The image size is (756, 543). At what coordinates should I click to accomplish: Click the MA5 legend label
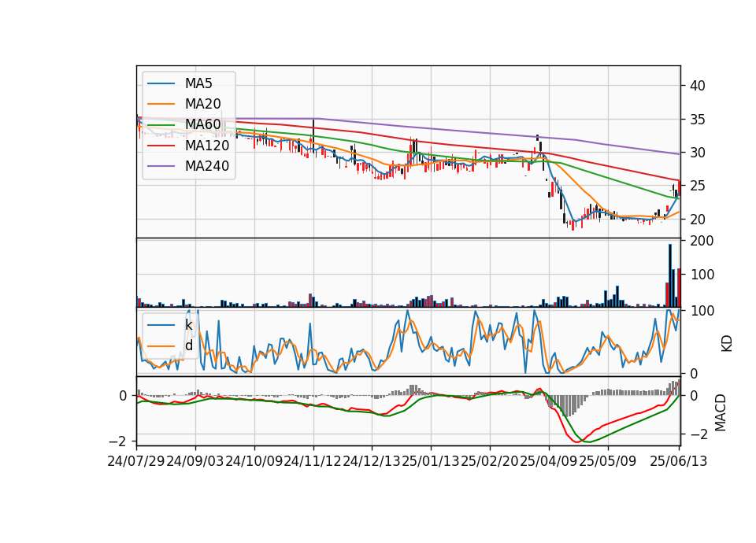pos(198,83)
